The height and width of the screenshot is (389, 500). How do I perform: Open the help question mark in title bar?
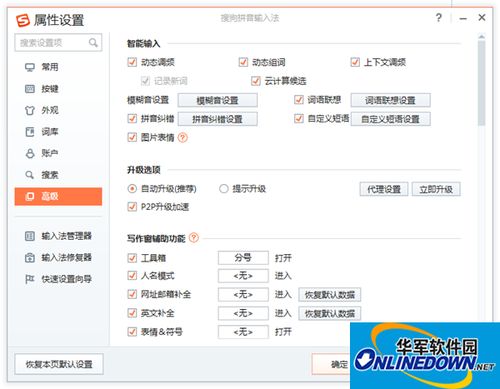click(439, 17)
